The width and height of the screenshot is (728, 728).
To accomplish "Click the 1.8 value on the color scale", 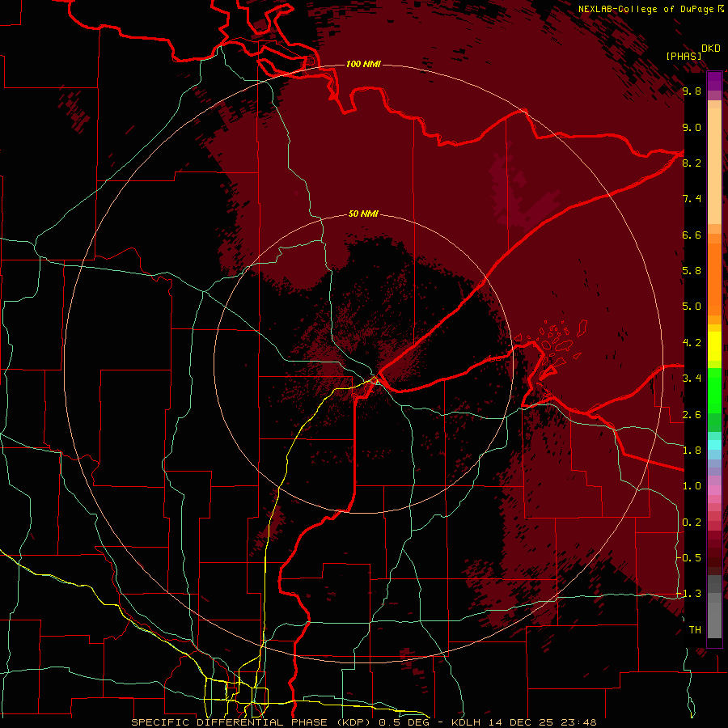I will [692, 451].
